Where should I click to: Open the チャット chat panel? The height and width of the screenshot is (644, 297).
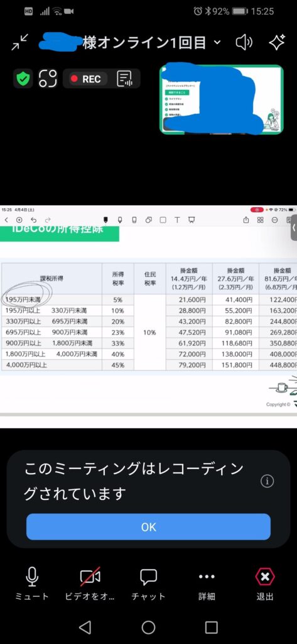point(148,584)
